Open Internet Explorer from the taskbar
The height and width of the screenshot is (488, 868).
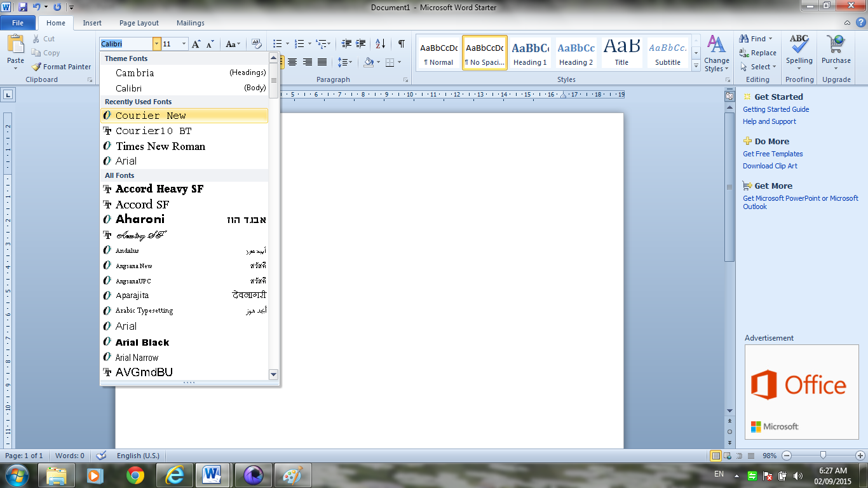click(x=174, y=475)
